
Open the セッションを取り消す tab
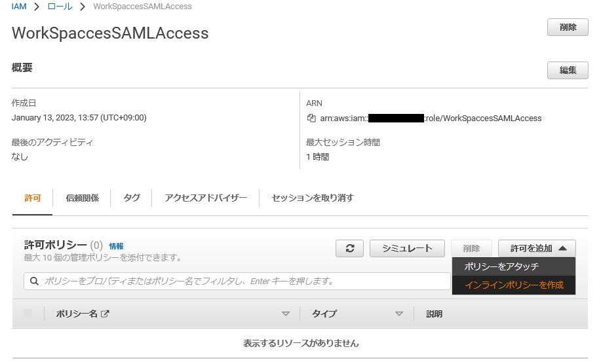[313, 198]
